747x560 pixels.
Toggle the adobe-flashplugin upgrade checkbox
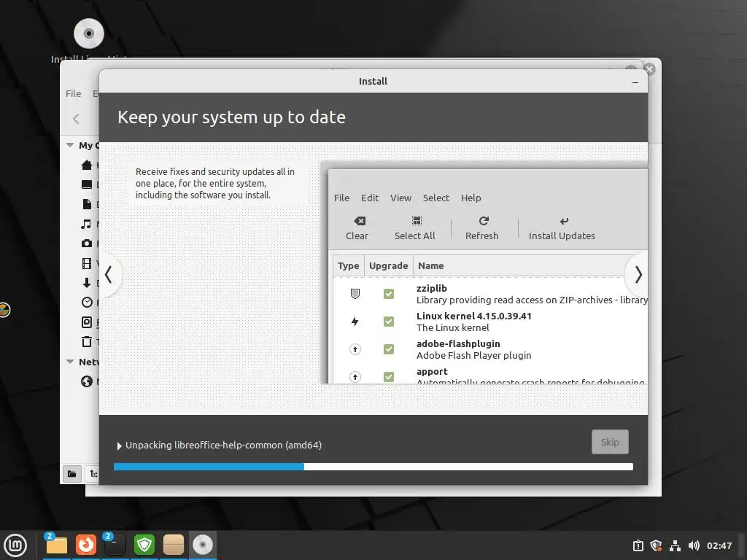pyautogui.click(x=389, y=349)
